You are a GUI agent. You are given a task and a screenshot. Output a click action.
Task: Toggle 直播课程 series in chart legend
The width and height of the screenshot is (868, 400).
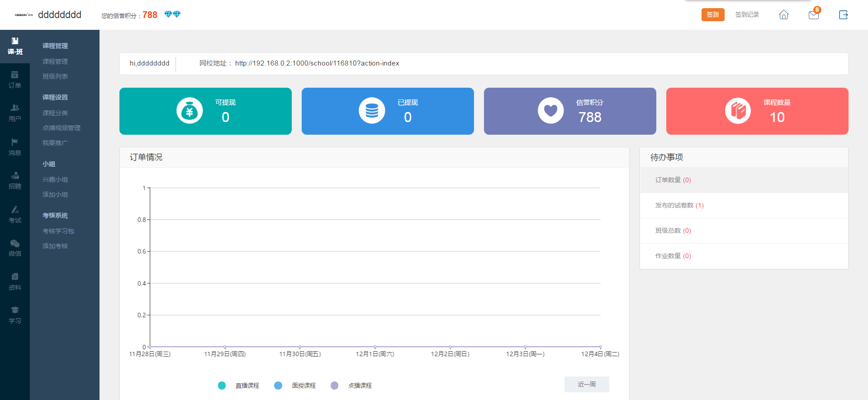[x=239, y=386]
